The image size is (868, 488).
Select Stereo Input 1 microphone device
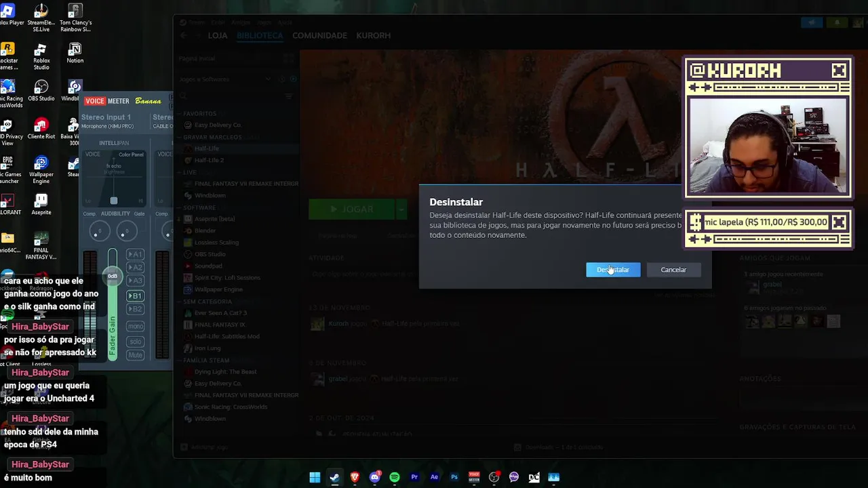coord(107,126)
